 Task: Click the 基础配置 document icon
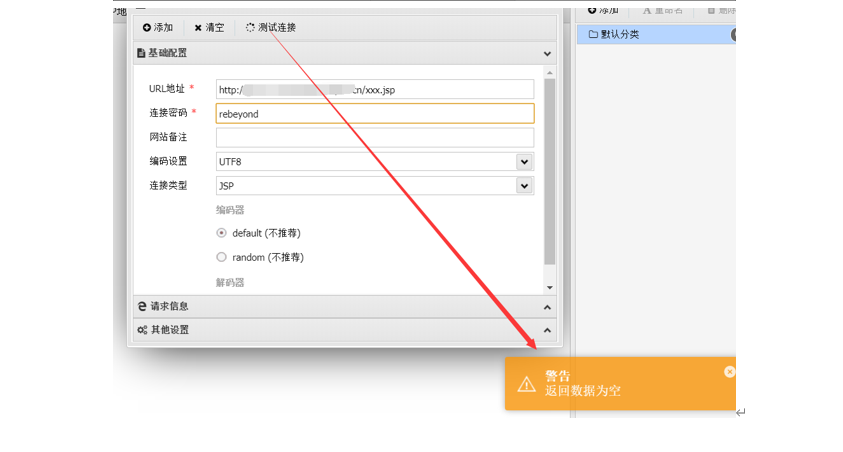141,53
